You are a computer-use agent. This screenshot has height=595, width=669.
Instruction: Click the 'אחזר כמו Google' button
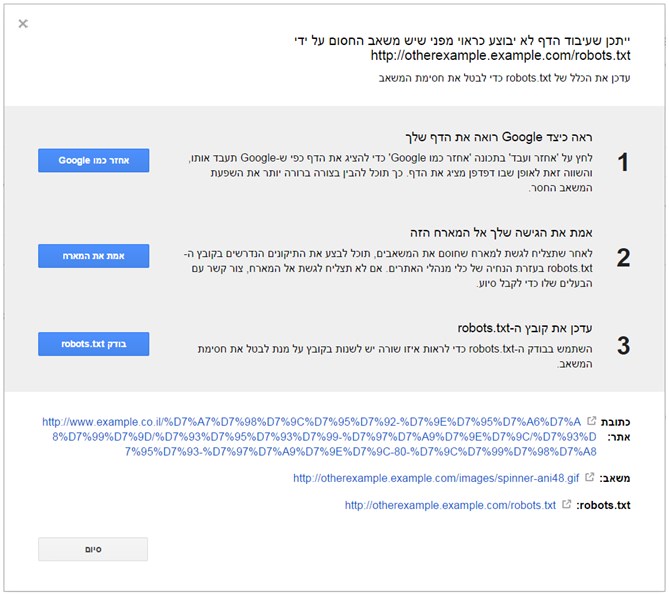point(93,160)
